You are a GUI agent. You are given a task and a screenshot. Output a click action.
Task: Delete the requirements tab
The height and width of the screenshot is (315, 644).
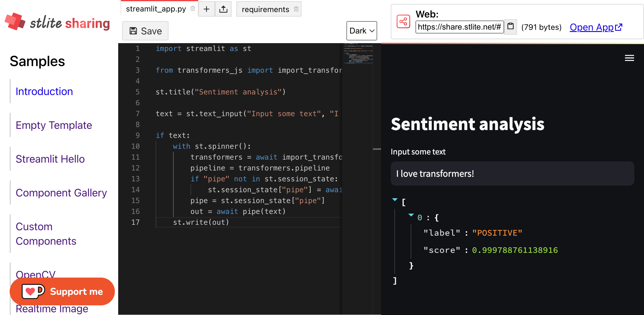[x=296, y=9]
